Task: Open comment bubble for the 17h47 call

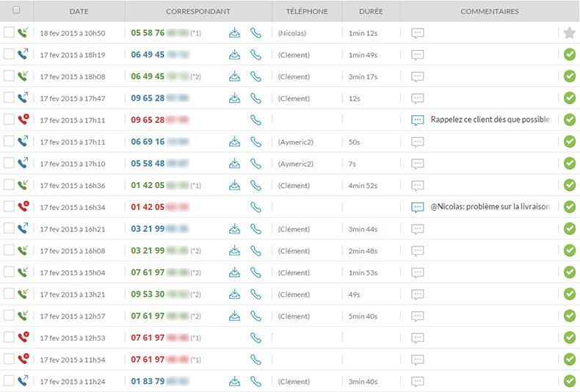Action: 417,99
